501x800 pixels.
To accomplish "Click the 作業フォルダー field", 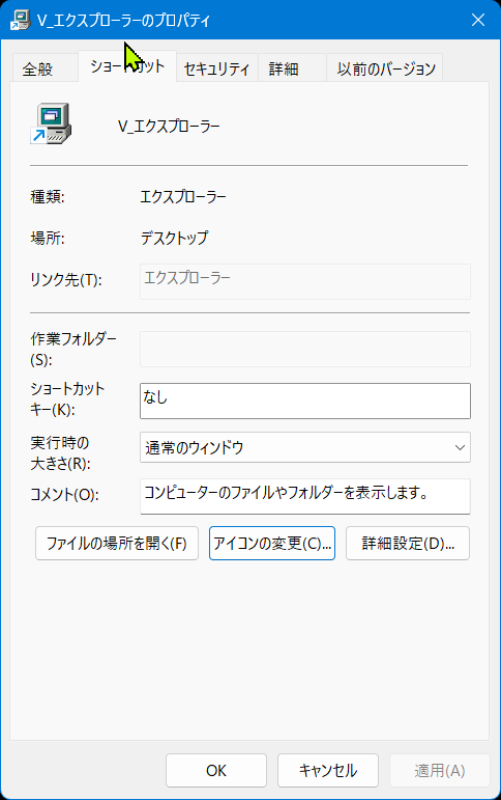I will pyautogui.click(x=305, y=349).
